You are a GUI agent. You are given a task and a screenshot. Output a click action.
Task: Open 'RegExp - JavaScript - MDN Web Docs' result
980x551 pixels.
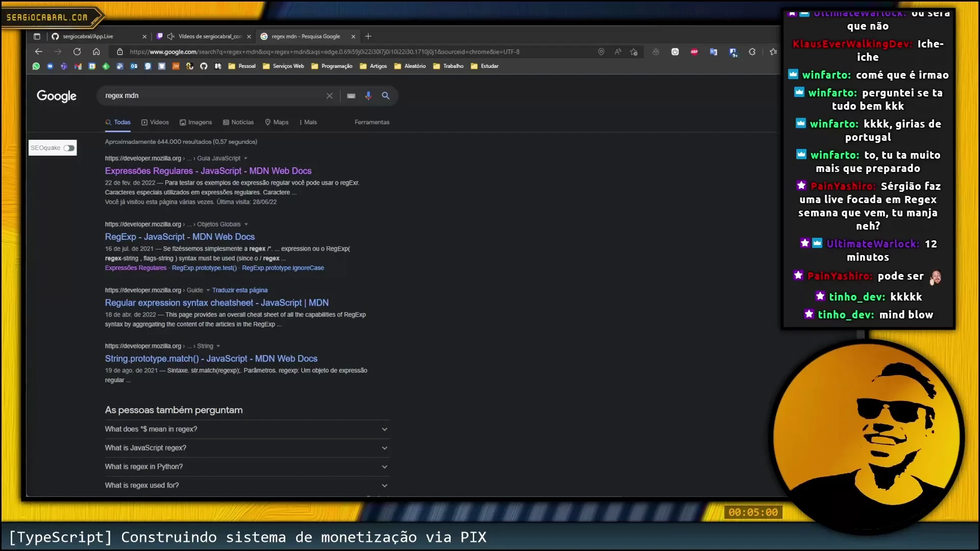[x=180, y=237]
